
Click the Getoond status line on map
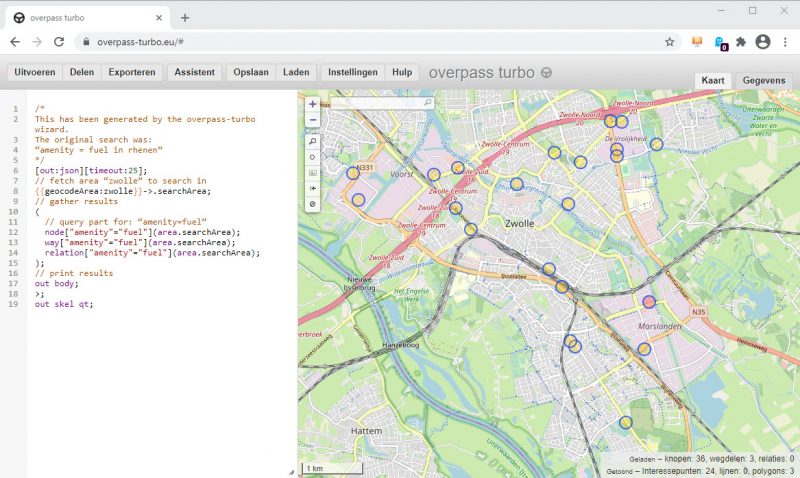[701, 471]
